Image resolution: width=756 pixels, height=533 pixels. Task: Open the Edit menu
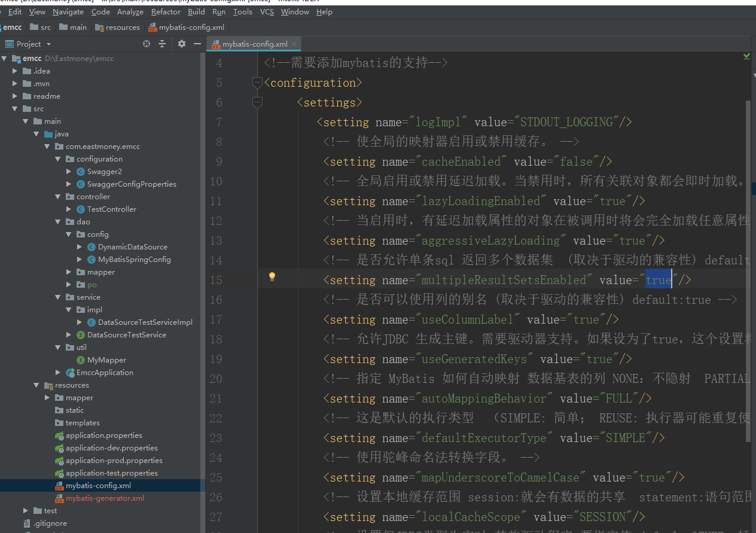tap(15, 12)
